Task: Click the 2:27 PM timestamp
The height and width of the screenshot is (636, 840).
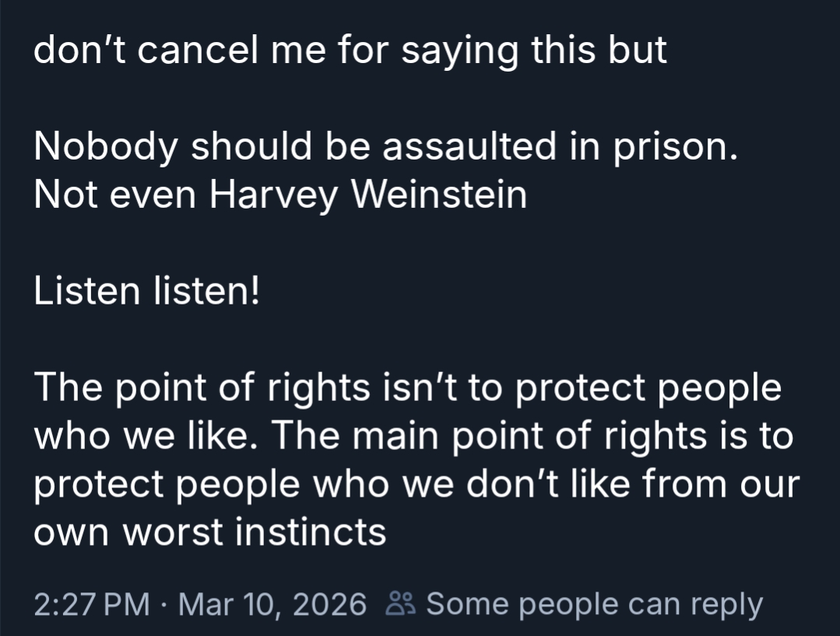Action: 92,604
